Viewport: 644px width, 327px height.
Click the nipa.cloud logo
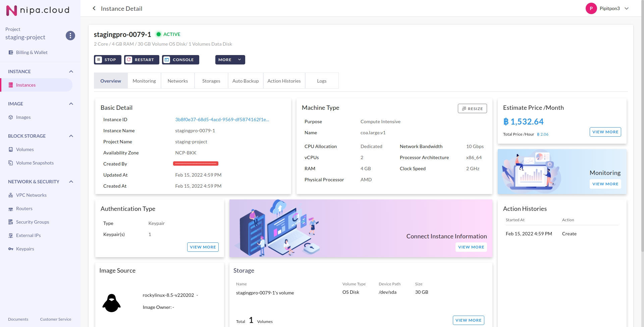click(38, 10)
